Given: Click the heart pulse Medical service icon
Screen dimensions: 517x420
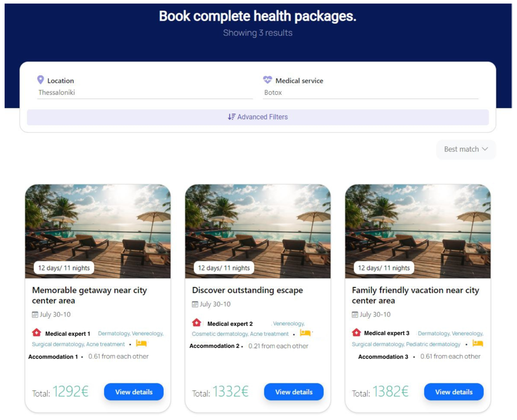Looking at the screenshot, I should coord(267,80).
